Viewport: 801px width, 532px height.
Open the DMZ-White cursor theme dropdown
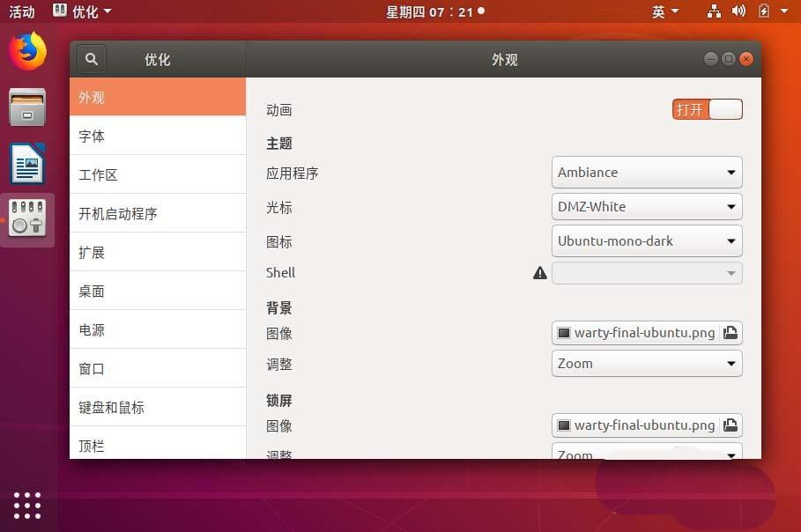[646, 206]
